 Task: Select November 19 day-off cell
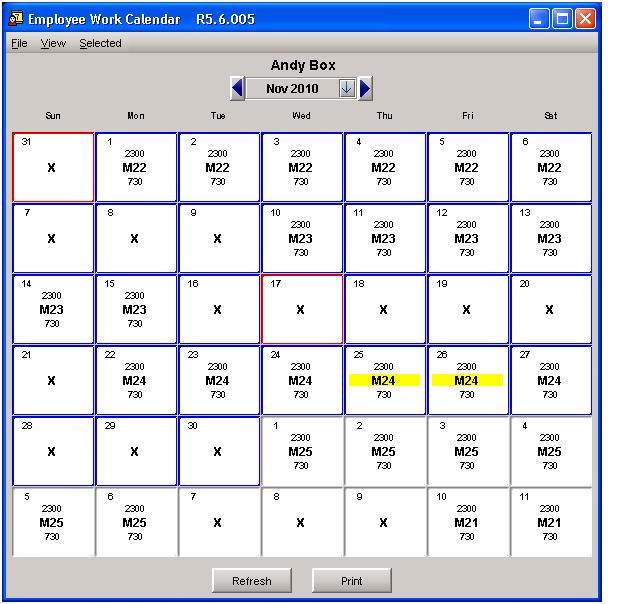click(x=468, y=309)
